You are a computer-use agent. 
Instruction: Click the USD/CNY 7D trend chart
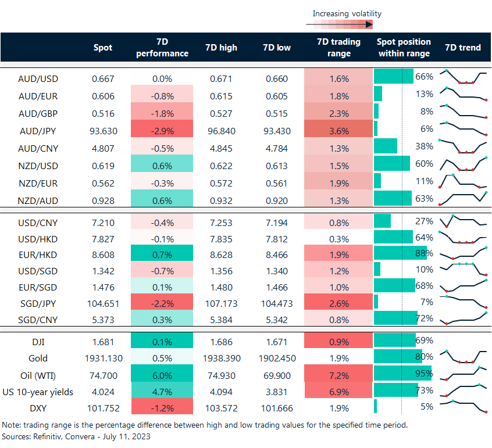click(x=463, y=221)
